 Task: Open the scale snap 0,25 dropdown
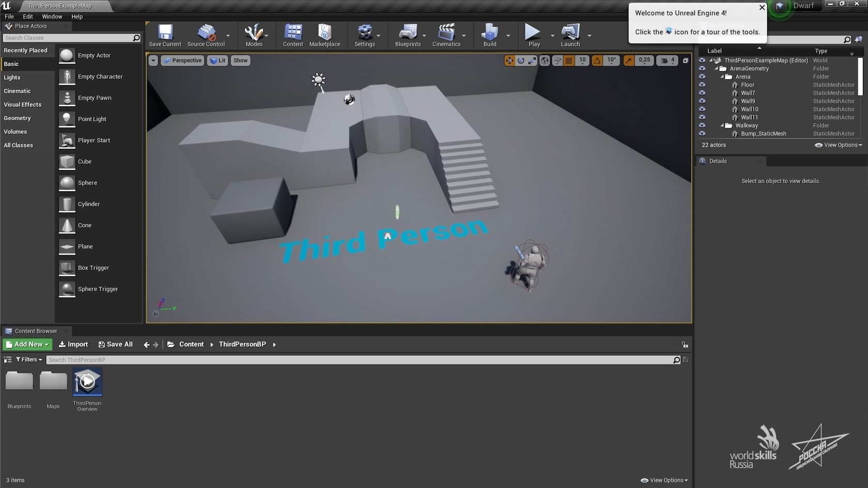pos(644,60)
